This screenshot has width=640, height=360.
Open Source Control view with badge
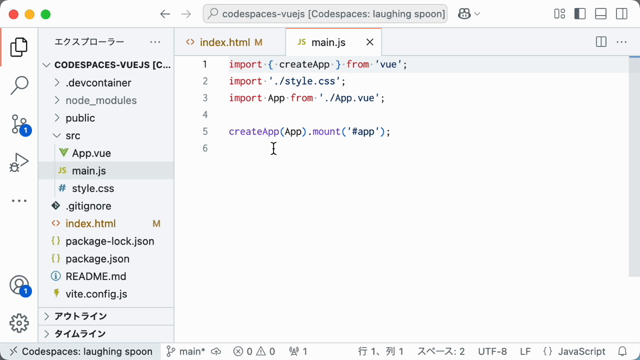(19, 124)
